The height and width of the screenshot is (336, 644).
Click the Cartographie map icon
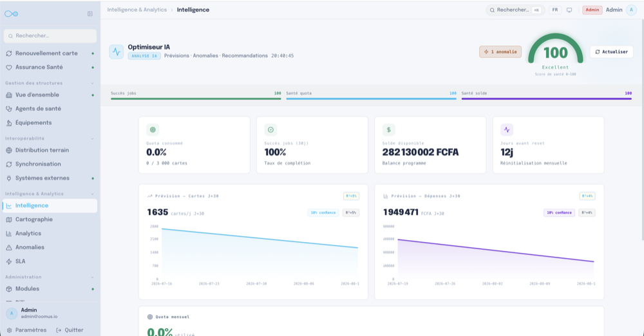click(9, 219)
